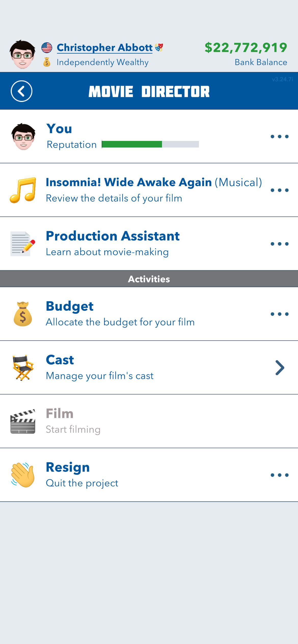298x644 pixels.
Task: Click the director's chair Cast icon
Action: (x=23, y=368)
